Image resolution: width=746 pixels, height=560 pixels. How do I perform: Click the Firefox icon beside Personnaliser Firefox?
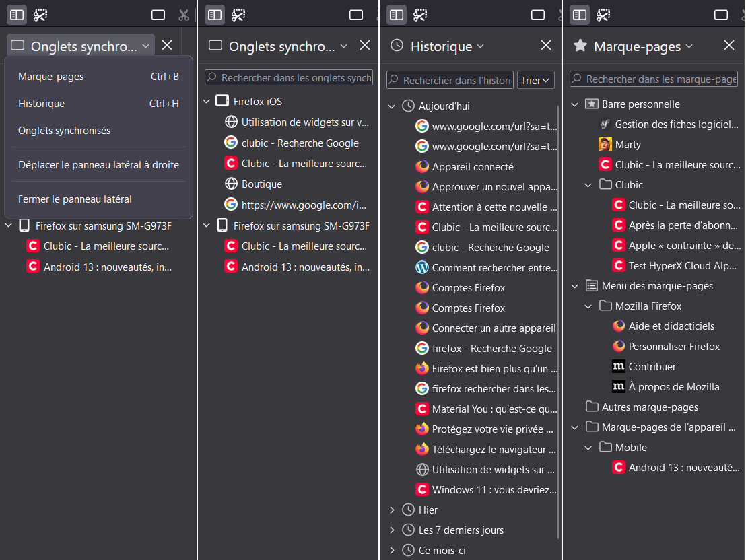tap(619, 347)
